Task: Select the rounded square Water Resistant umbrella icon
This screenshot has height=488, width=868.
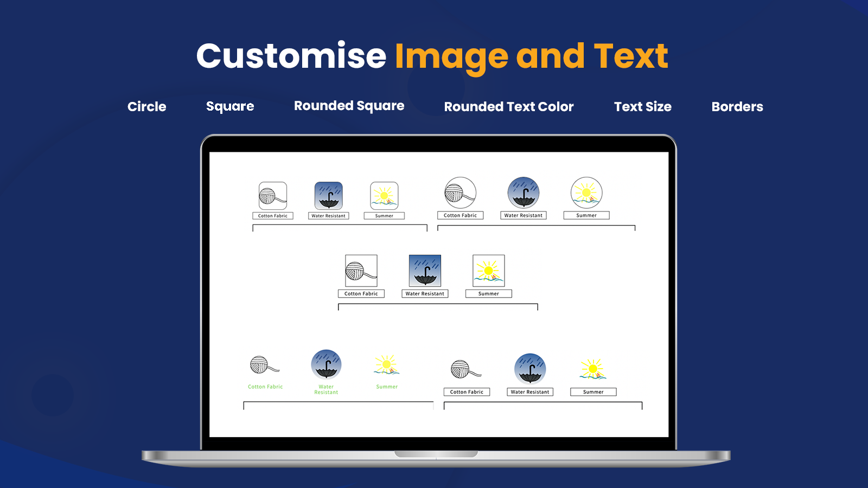Action: tap(329, 194)
